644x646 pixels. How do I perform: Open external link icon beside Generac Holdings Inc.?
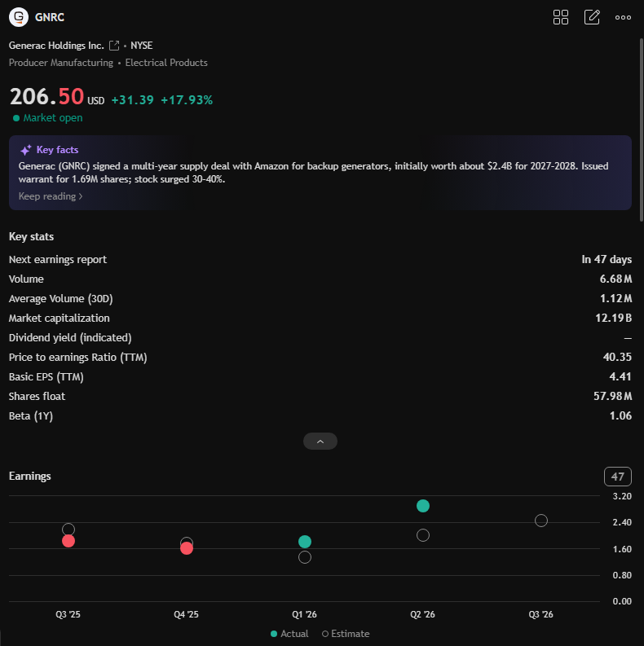click(114, 46)
